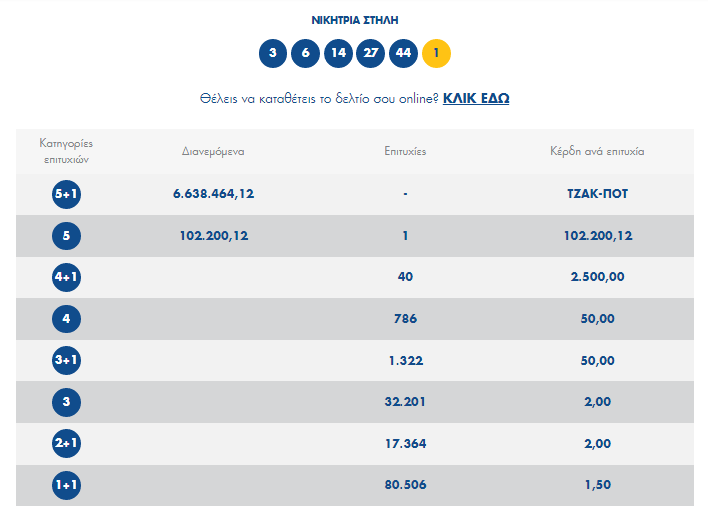Click the Διανεμόμενα column header
This screenshot has height=509, width=708.
point(213,152)
